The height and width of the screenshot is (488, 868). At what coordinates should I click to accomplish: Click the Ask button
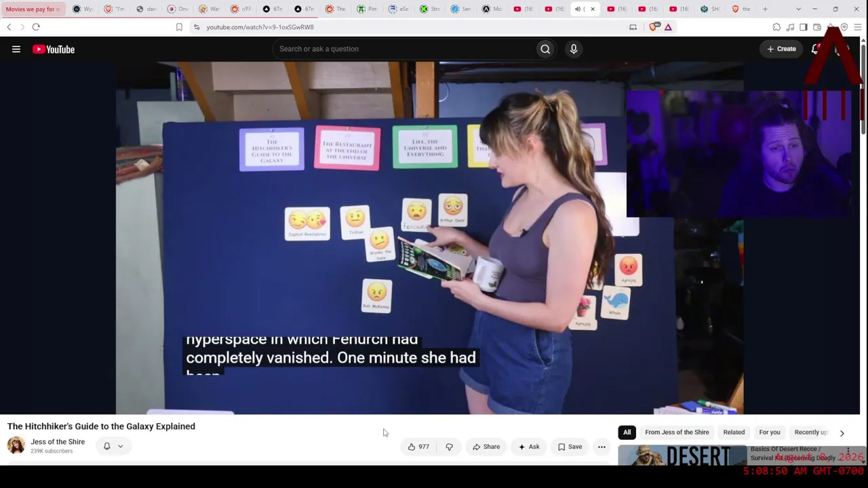(x=529, y=447)
